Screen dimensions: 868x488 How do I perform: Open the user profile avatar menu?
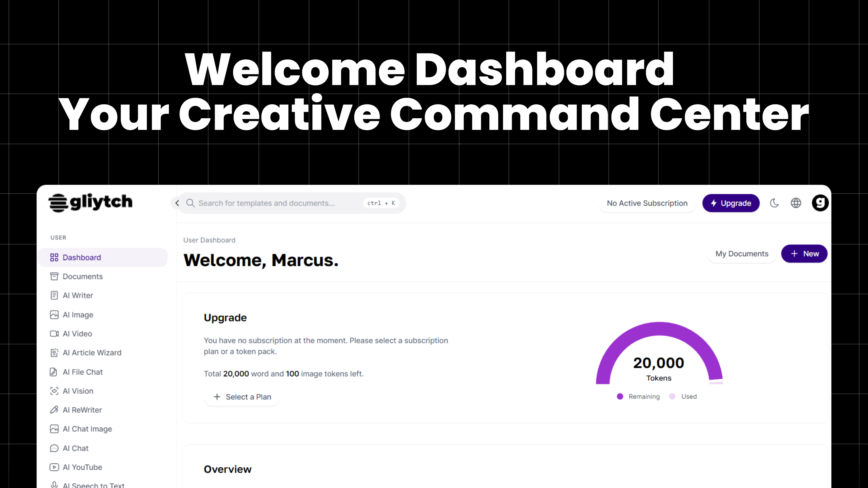point(820,203)
